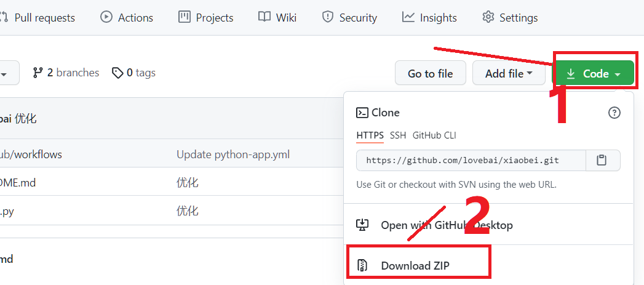Click the ZIP file icon
Image resolution: width=644 pixels, height=285 pixels.
362,266
